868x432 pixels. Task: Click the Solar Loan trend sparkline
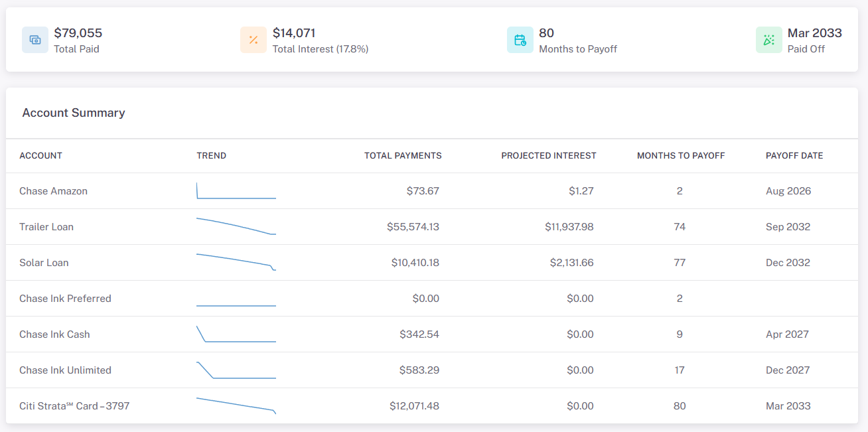tap(236, 262)
